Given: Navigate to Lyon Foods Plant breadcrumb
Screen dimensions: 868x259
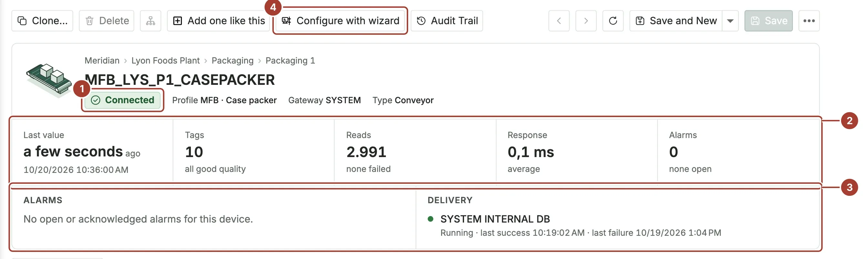Looking at the screenshot, I should pos(165,61).
